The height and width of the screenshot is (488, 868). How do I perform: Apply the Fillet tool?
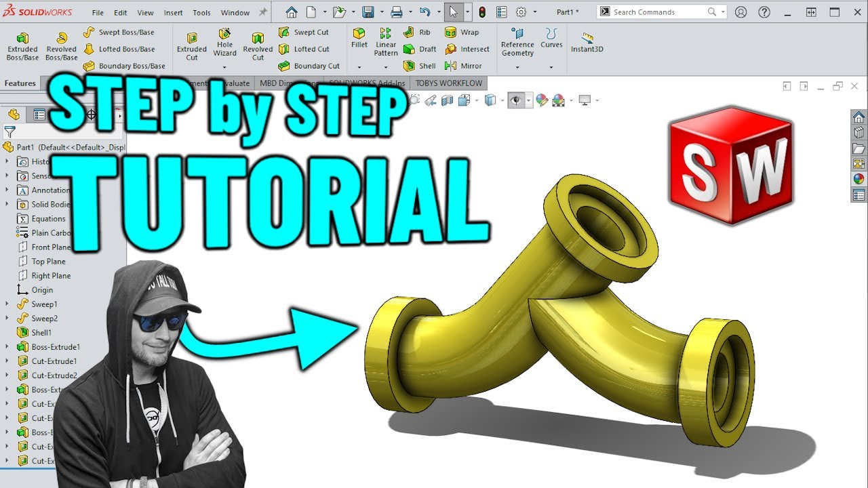pyautogui.click(x=359, y=39)
